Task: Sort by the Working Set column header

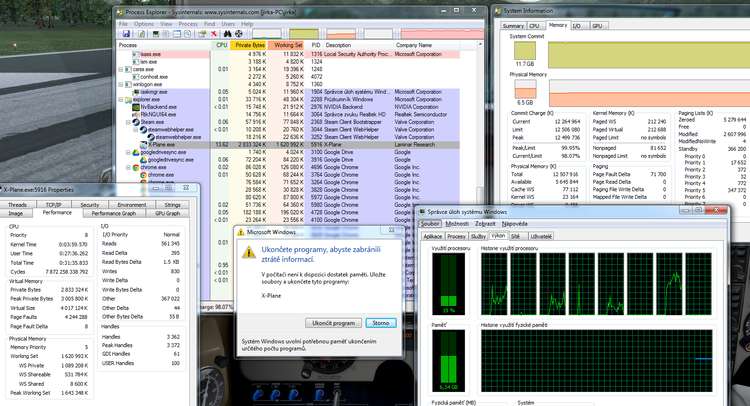Action: pos(286,45)
